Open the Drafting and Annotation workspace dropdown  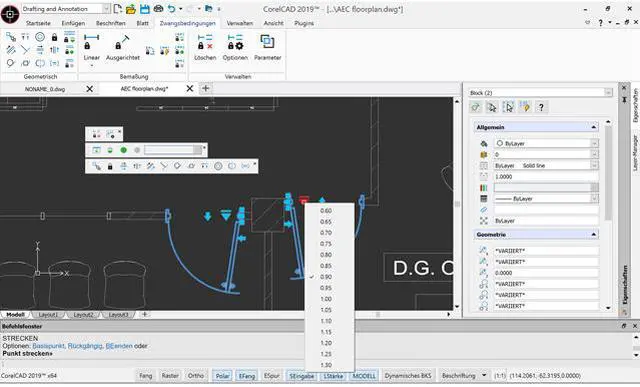click(x=106, y=9)
